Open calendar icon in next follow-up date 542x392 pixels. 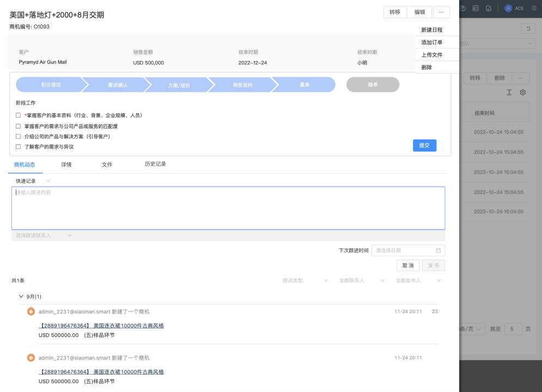point(438,250)
